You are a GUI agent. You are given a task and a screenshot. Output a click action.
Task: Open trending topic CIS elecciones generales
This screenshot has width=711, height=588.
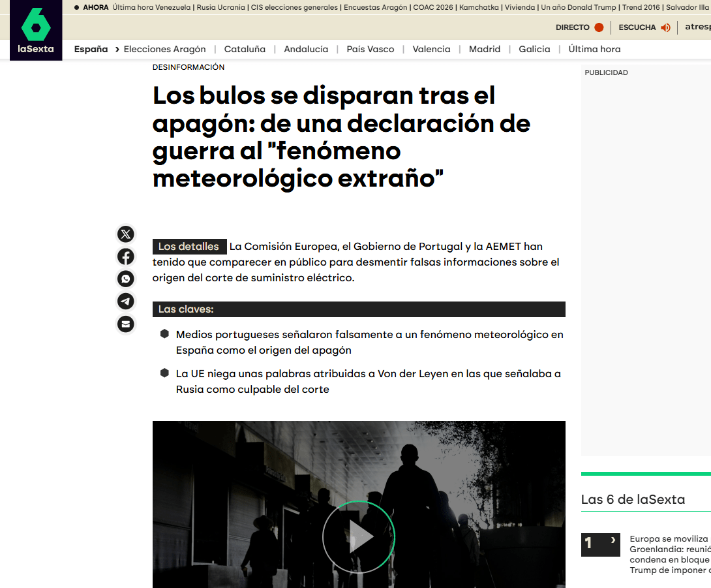point(294,7)
